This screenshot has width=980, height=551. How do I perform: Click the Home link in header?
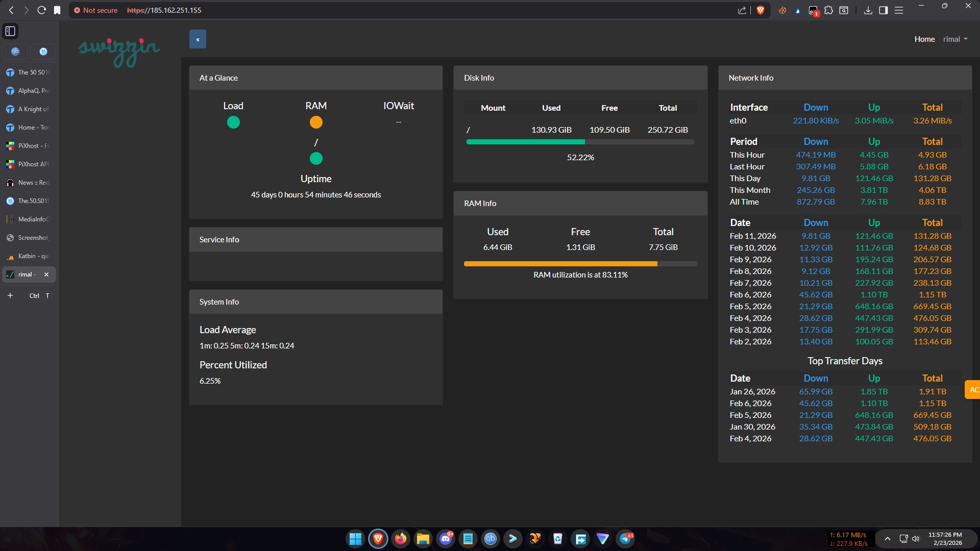coord(924,39)
